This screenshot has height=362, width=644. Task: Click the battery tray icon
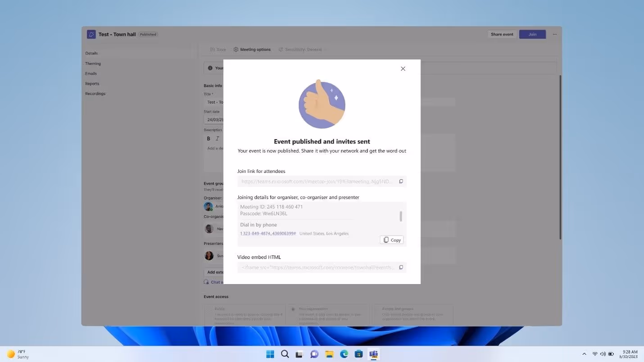(x=611, y=354)
